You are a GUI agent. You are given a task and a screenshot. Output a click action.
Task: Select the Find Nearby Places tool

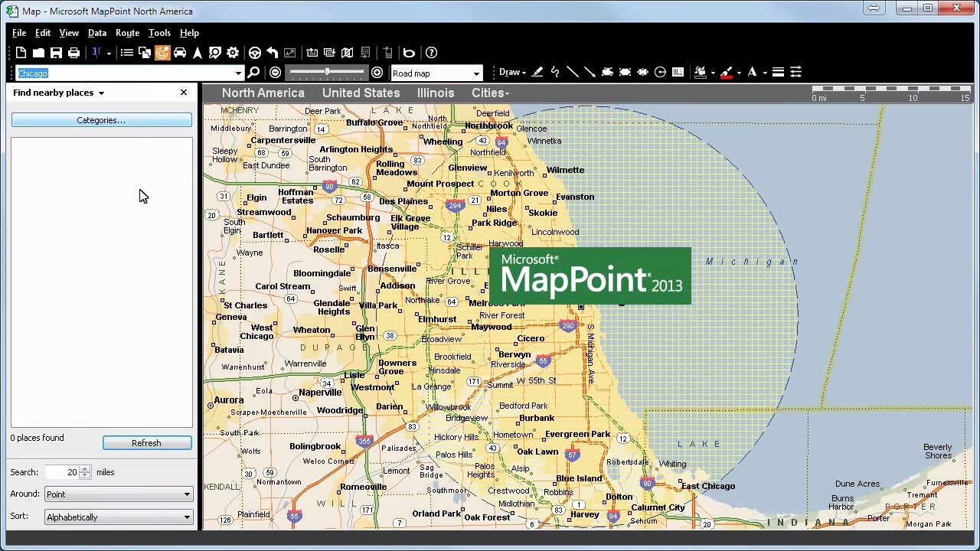tap(162, 52)
